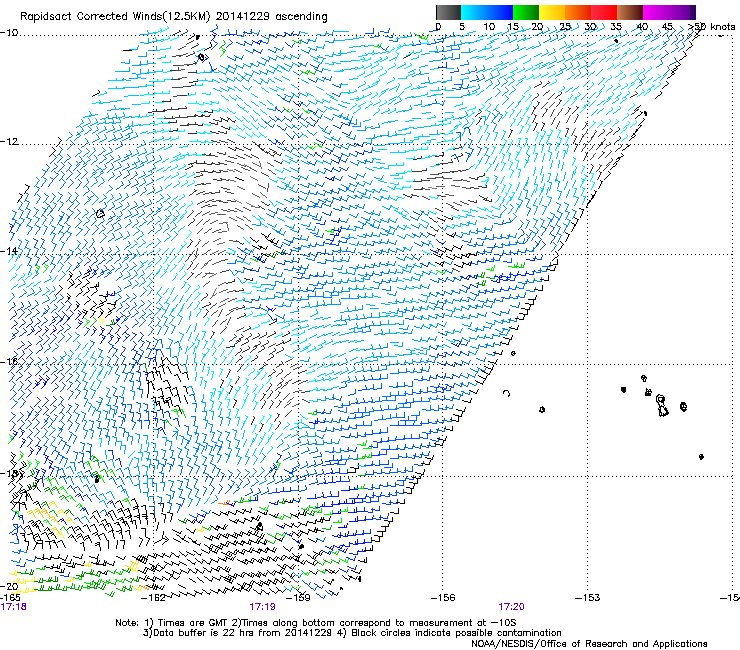Click the longitude label -165
Image resolution: width=740 pixels, height=650 pixels.
[10, 598]
